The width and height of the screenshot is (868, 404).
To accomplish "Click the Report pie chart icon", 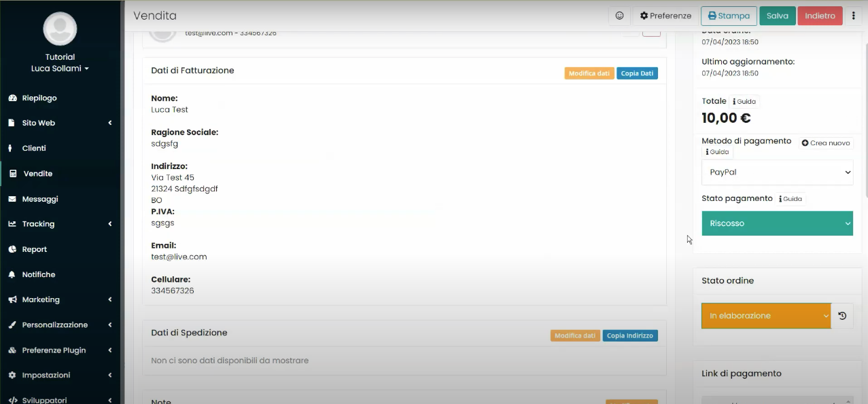I will tap(12, 249).
